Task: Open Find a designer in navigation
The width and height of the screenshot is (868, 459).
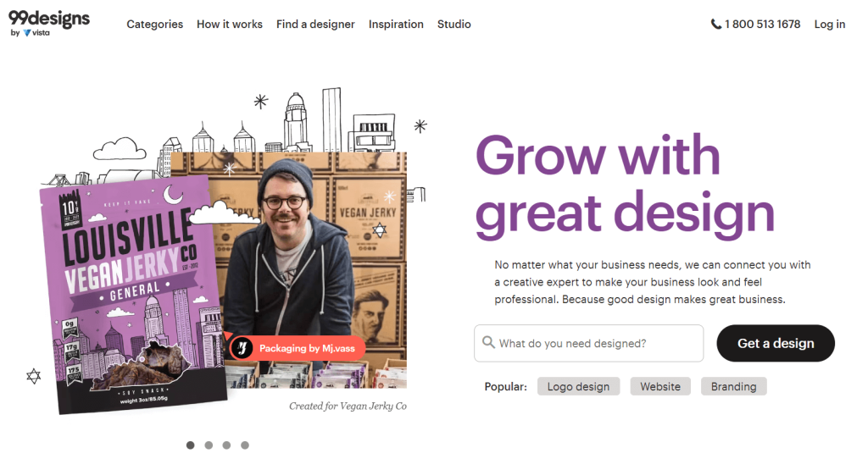Action: (315, 25)
